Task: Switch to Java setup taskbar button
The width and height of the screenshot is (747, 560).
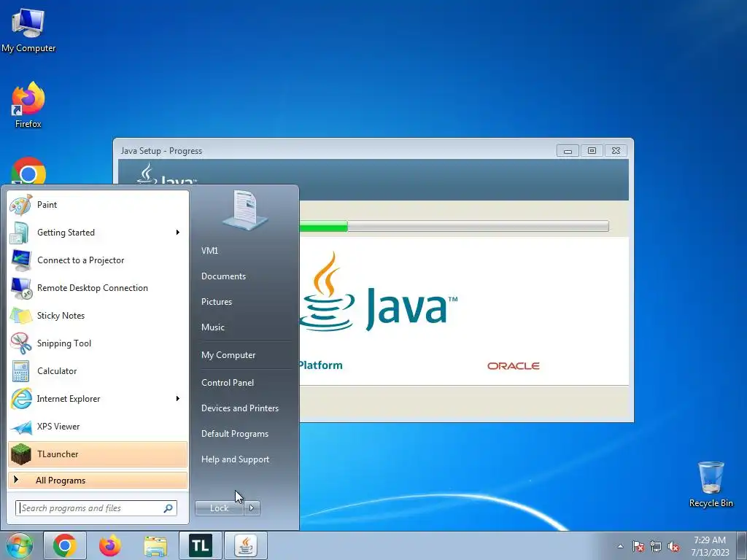Action: click(x=246, y=545)
